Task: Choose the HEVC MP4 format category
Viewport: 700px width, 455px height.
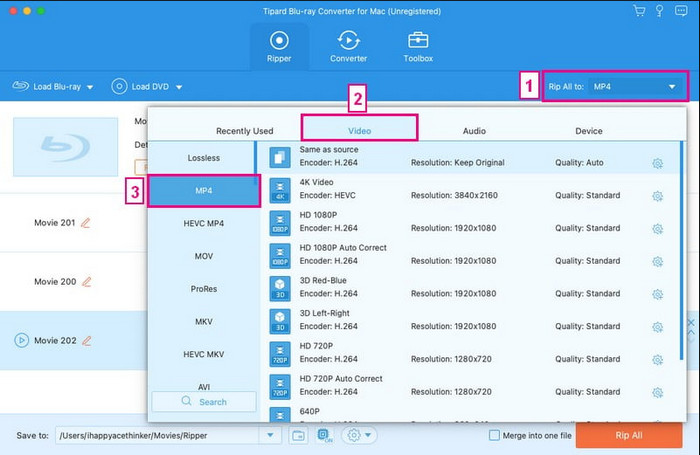Action: point(204,223)
